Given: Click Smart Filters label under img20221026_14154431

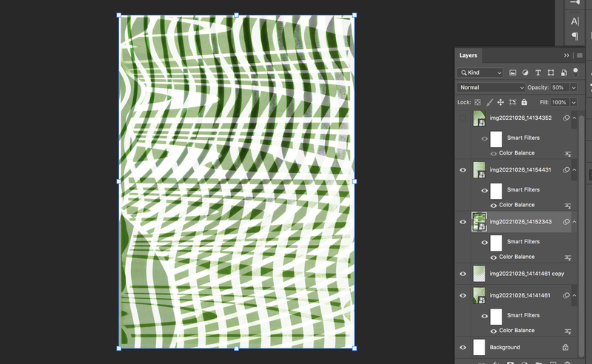Looking at the screenshot, I should point(523,189).
